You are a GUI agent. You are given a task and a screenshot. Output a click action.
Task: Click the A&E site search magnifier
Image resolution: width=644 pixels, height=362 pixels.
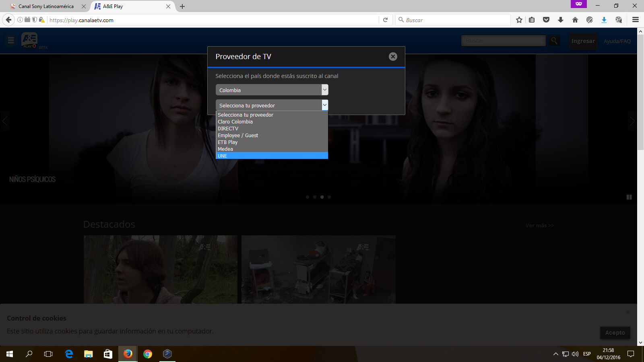coord(554,41)
